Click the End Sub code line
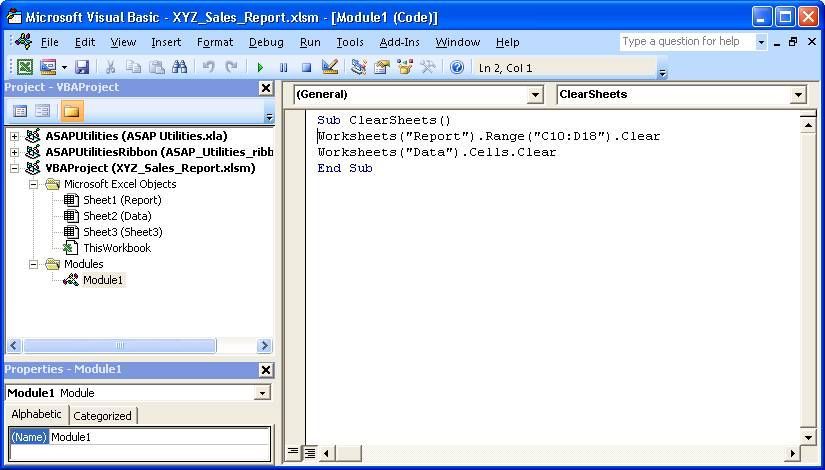The height and width of the screenshot is (470, 825). click(345, 168)
